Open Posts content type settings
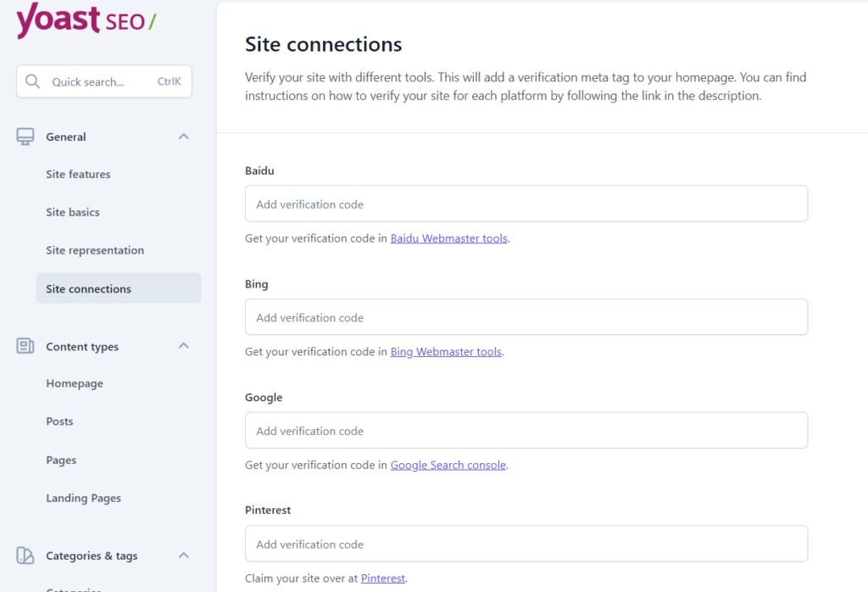 [59, 422]
